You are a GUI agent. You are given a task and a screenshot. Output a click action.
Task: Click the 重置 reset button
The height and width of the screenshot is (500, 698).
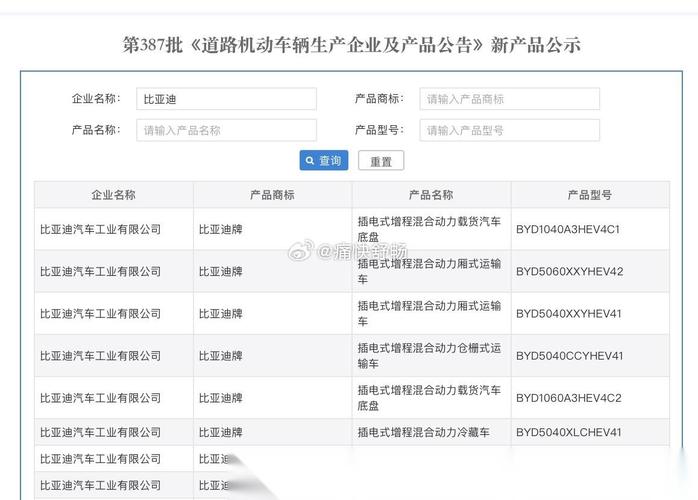coord(381,161)
